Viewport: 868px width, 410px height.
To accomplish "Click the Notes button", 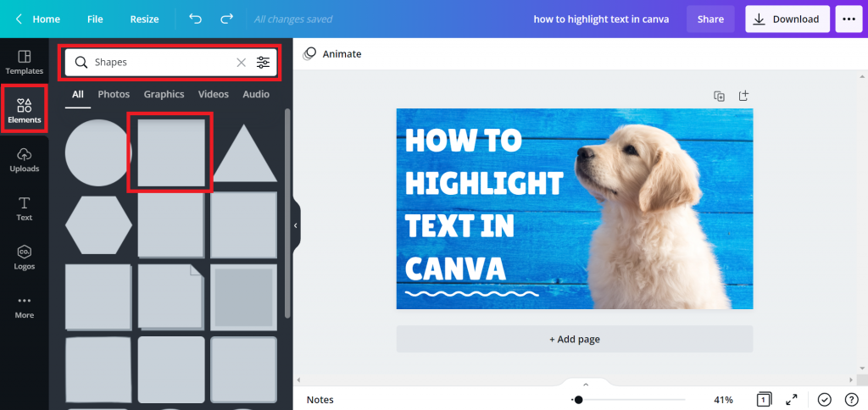I will 320,400.
